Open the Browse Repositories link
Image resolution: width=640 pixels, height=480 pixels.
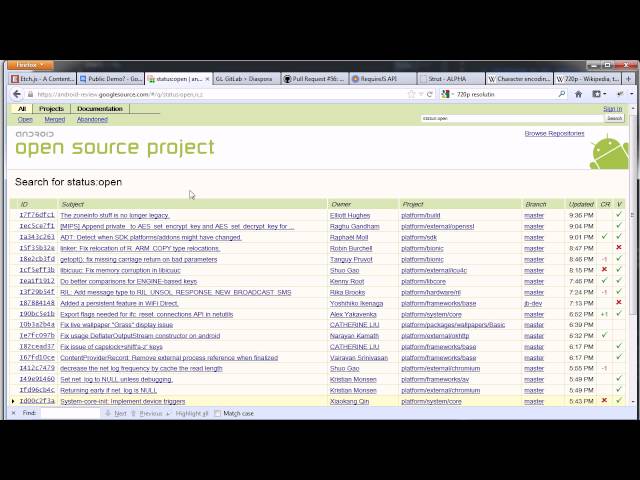tap(554, 133)
